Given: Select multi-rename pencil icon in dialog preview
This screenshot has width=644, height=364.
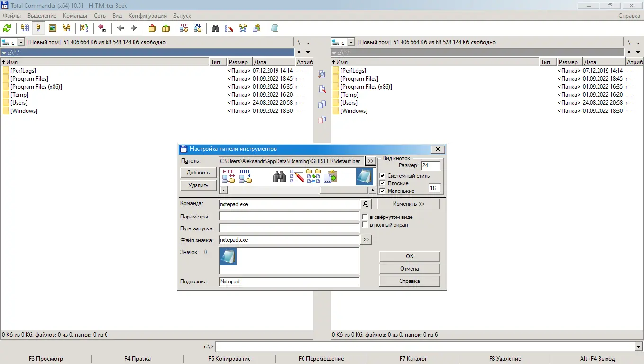Looking at the screenshot, I should click(296, 176).
